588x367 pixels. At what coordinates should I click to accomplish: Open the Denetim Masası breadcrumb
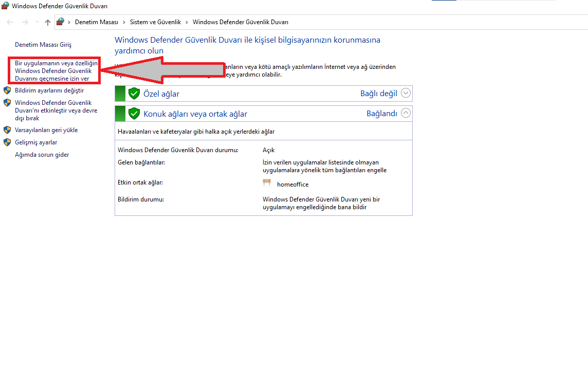click(x=97, y=22)
